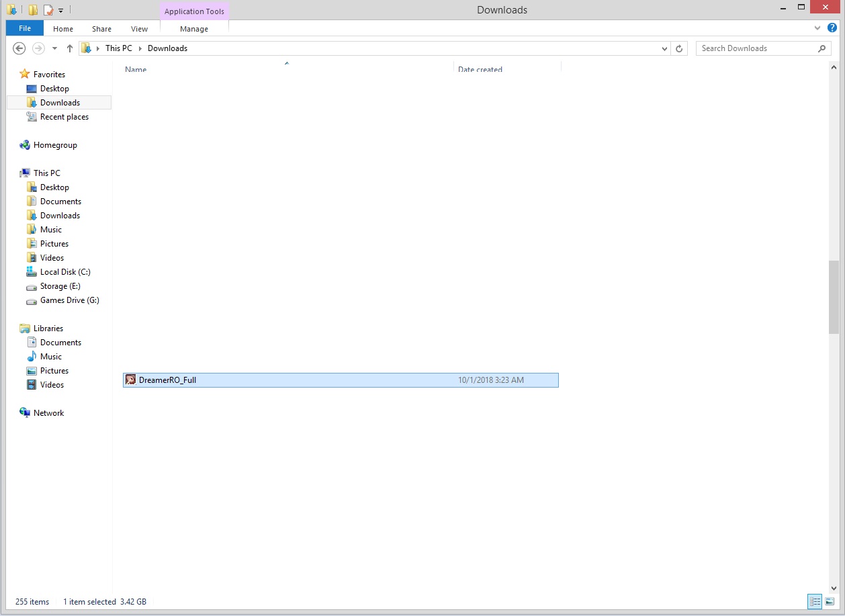Sort by Date created column header
The width and height of the screenshot is (845, 616).
pyautogui.click(x=480, y=69)
